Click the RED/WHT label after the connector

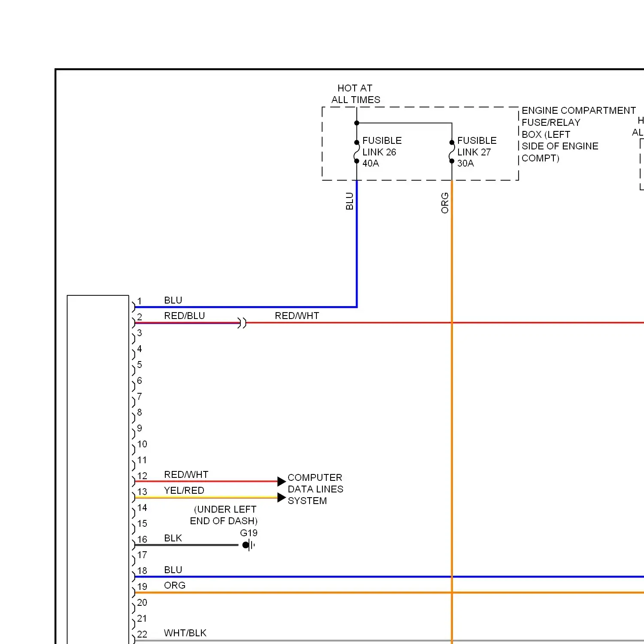(x=297, y=316)
